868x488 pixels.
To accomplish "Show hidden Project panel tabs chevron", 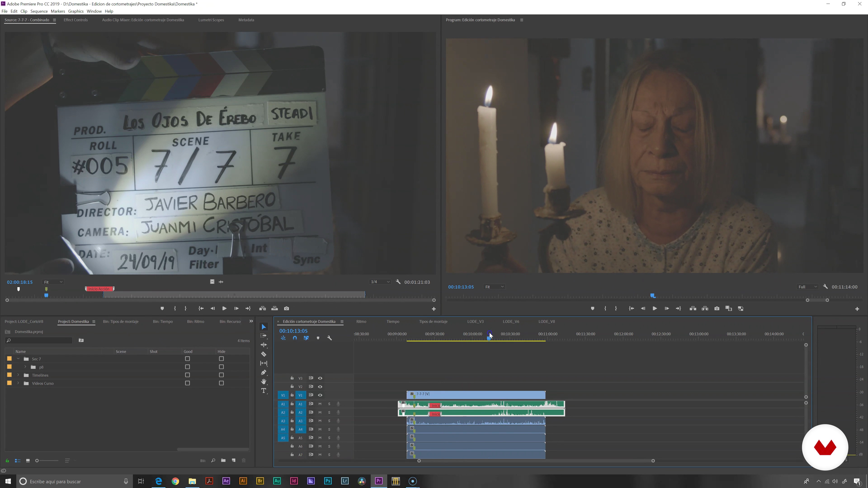I will (251, 321).
